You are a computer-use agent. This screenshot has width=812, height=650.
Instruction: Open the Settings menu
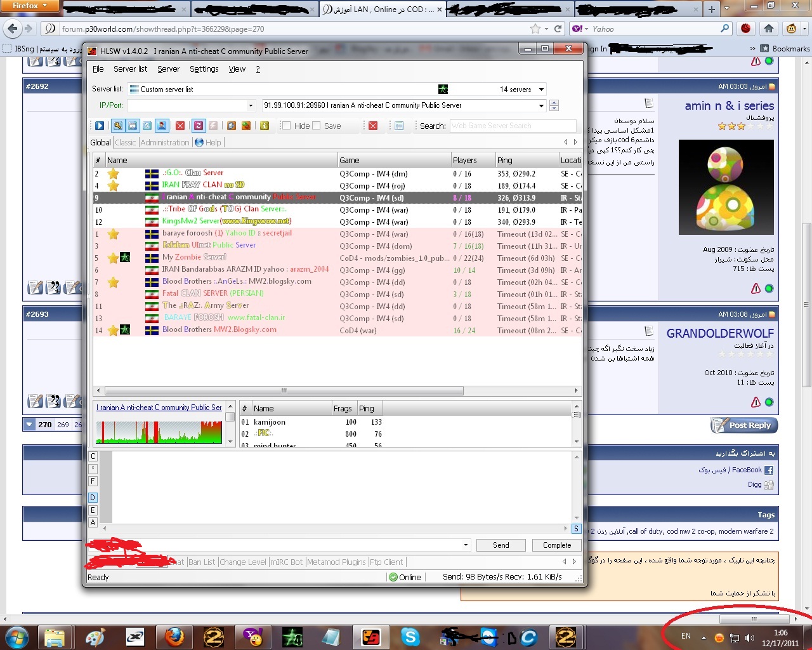pyautogui.click(x=204, y=69)
